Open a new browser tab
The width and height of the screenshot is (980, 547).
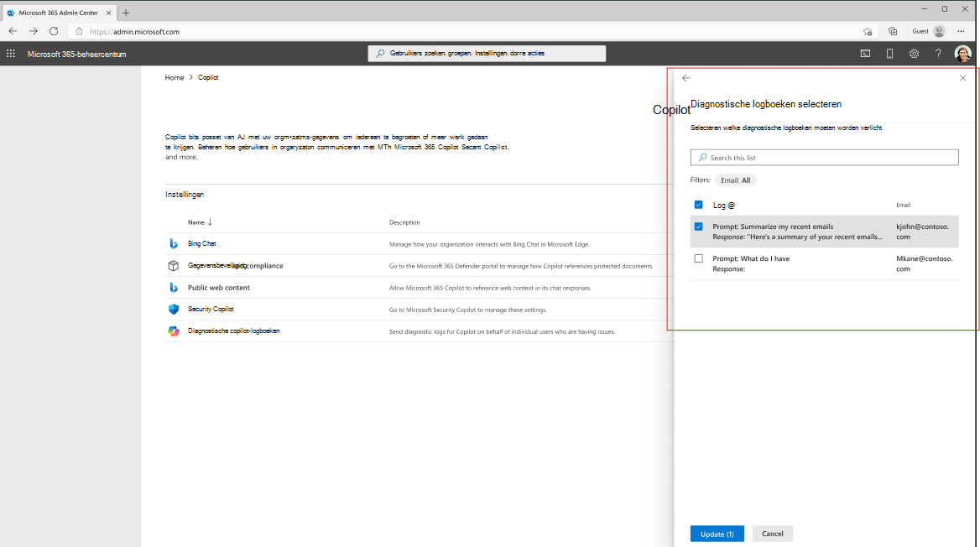point(126,13)
